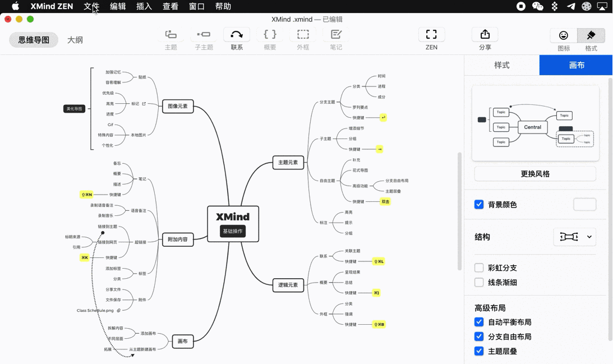Open the 查看 menu
Viewport: 613px width, 364px height.
click(x=170, y=6)
